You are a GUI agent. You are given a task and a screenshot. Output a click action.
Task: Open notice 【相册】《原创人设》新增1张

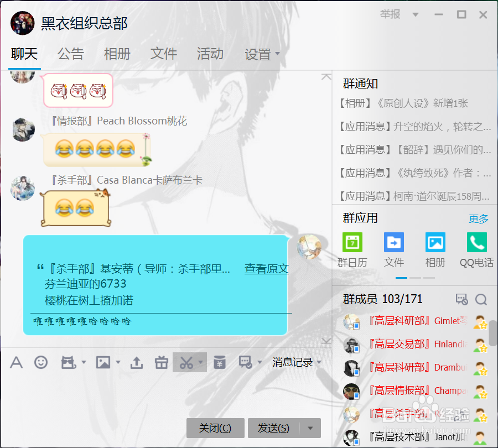tap(403, 103)
